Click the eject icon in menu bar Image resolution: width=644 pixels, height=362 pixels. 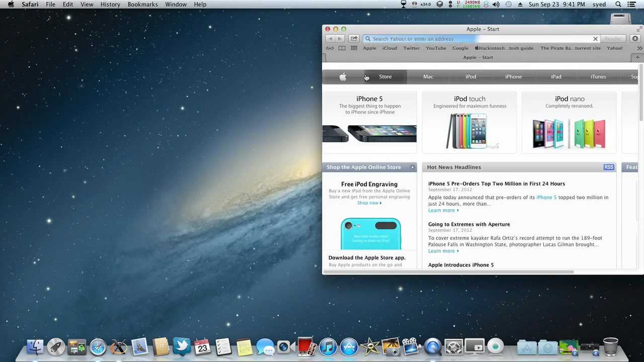click(520, 5)
